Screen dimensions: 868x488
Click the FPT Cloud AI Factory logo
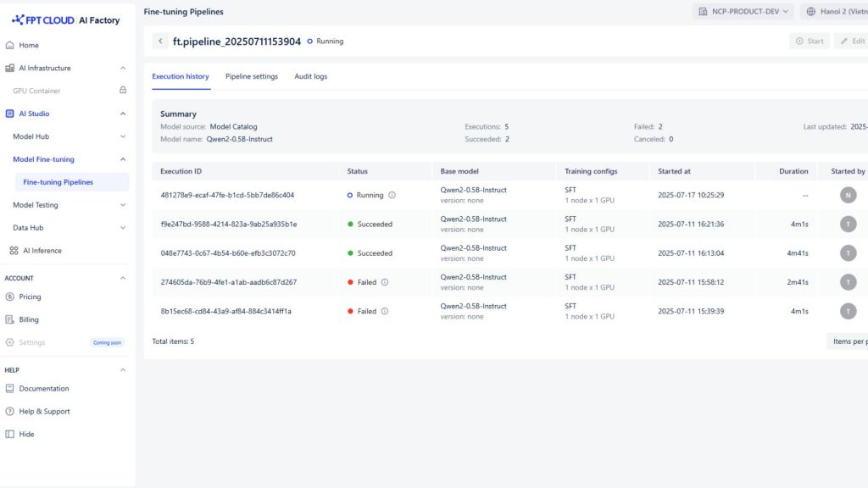coord(66,20)
